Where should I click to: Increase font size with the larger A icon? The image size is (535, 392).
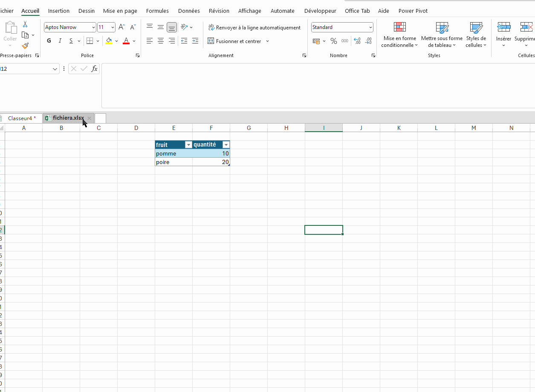[x=121, y=27]
